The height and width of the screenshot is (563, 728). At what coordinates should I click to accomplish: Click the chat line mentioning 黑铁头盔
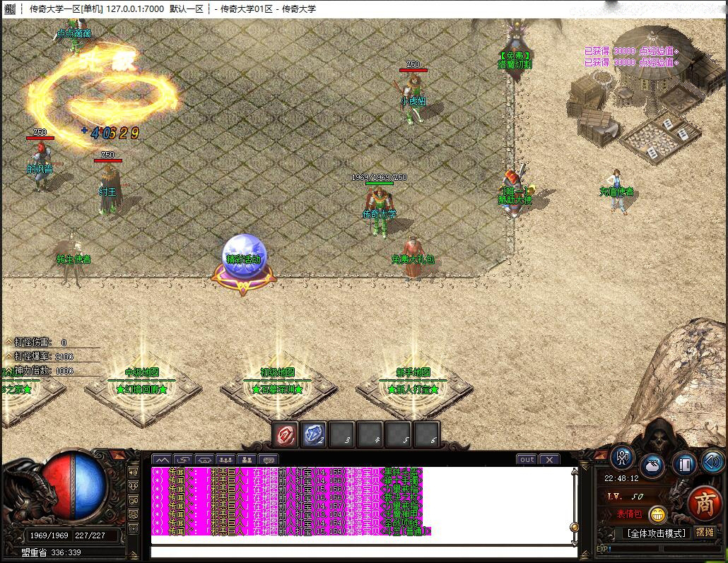(288, 472)
